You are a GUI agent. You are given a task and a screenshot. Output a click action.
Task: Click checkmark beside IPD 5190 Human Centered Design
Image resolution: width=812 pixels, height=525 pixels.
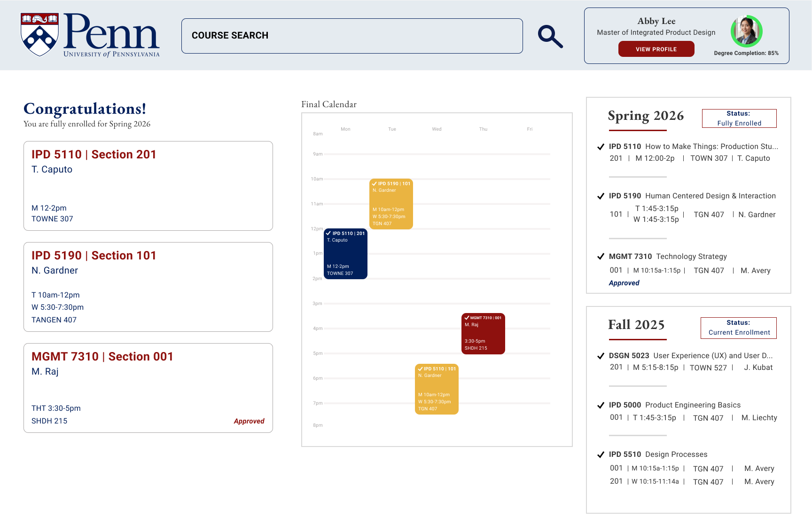coord(601,196)
